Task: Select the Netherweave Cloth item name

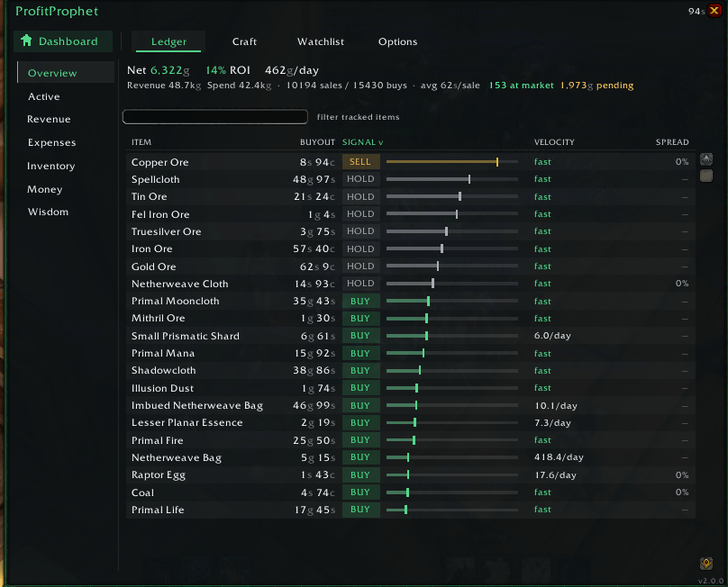Action: (179, 284)
